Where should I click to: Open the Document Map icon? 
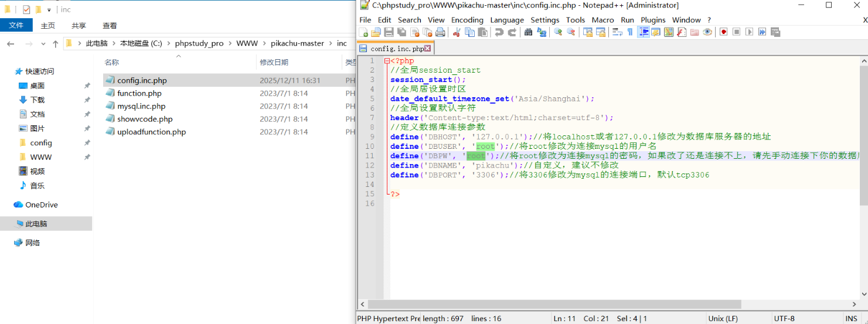tap(669, 32)
